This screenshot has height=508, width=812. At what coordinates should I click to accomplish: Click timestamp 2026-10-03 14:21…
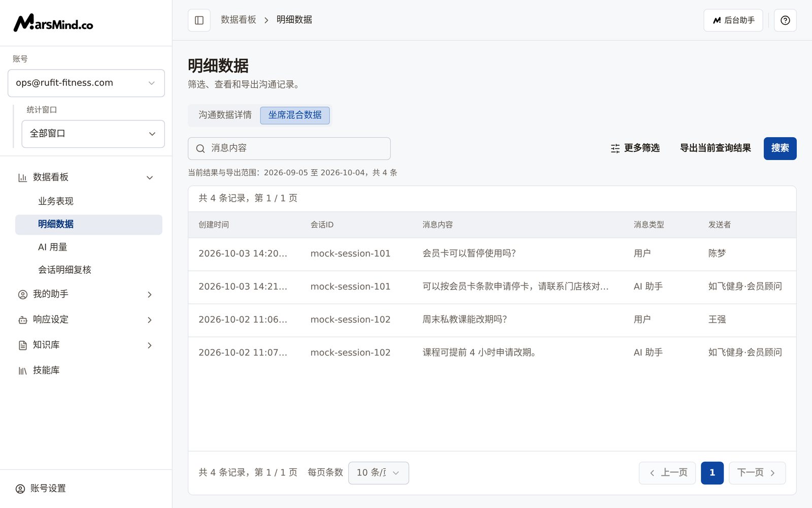pos(243,287)
